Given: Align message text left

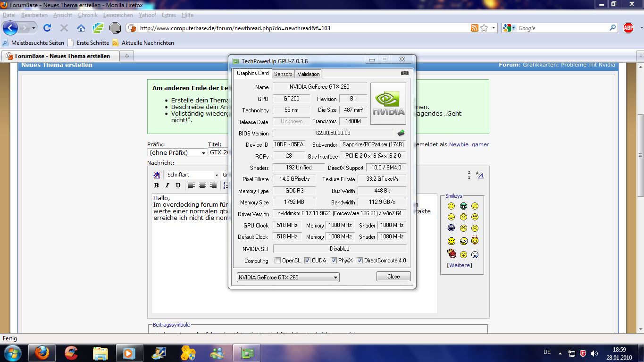Looking at the screenshot, I should (x=192, y=185).
